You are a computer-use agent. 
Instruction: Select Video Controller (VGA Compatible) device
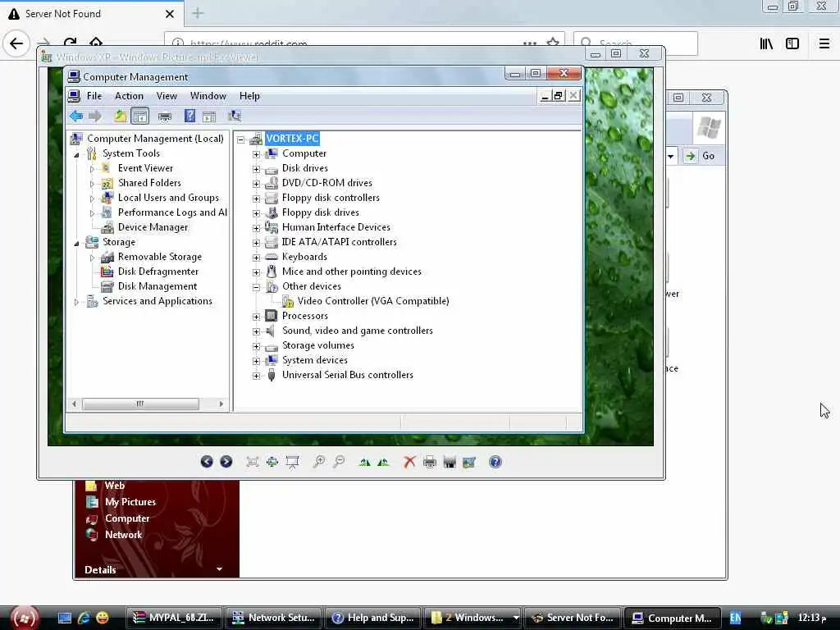373,301
